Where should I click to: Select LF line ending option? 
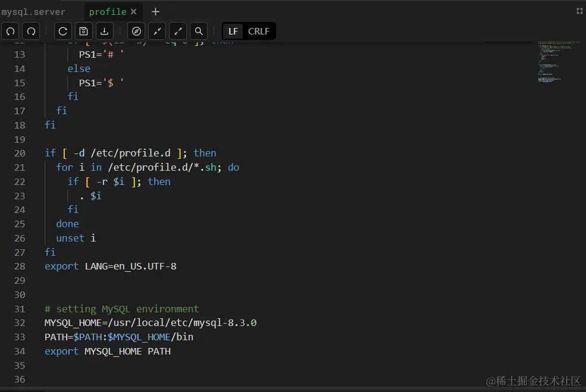pos(233,31)
